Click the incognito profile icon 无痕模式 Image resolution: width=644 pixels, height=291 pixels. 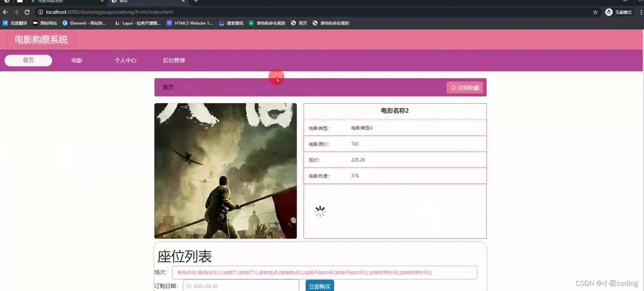[619, 12]
